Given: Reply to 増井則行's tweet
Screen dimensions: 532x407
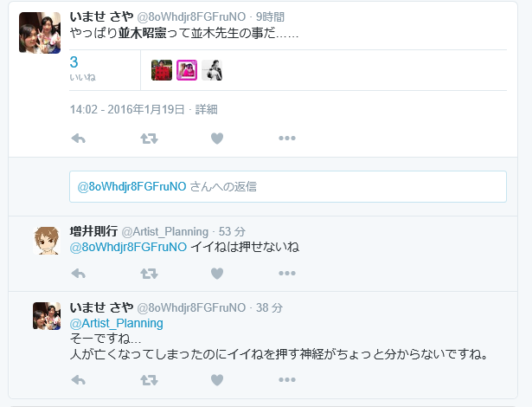Looking at the screenshot, I should (x=79, y=274).
